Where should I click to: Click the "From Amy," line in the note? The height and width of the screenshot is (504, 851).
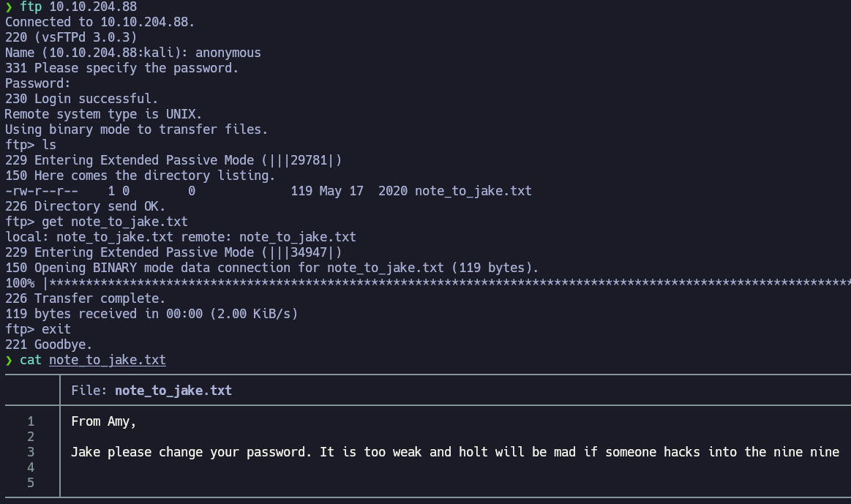click(103, 421)
